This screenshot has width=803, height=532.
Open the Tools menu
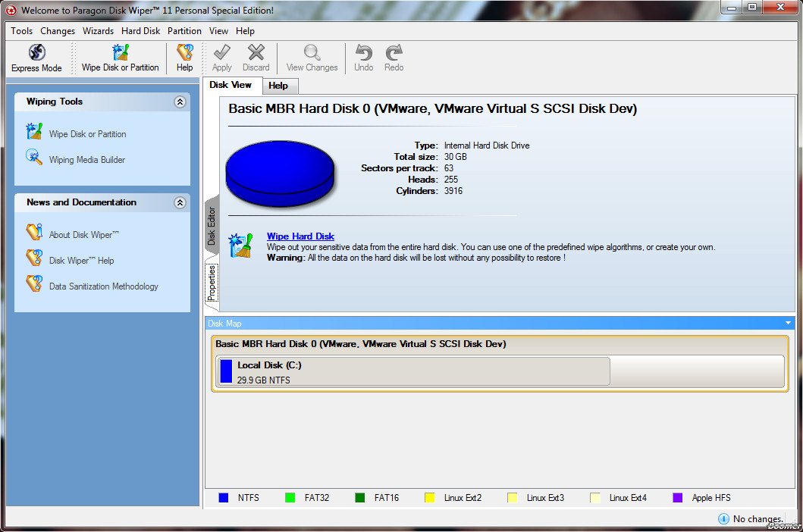21,31
